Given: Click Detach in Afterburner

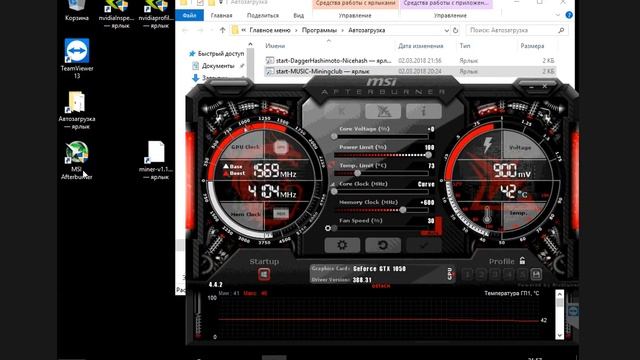Looking at the screenshot, I should click(x=381, y=286).
